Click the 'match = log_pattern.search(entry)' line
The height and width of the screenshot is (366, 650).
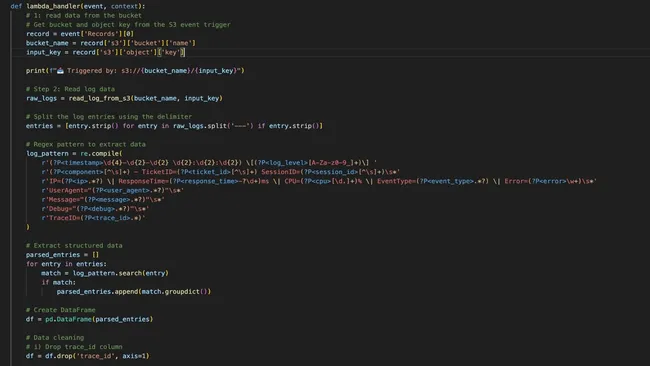(x=105, y=273)
